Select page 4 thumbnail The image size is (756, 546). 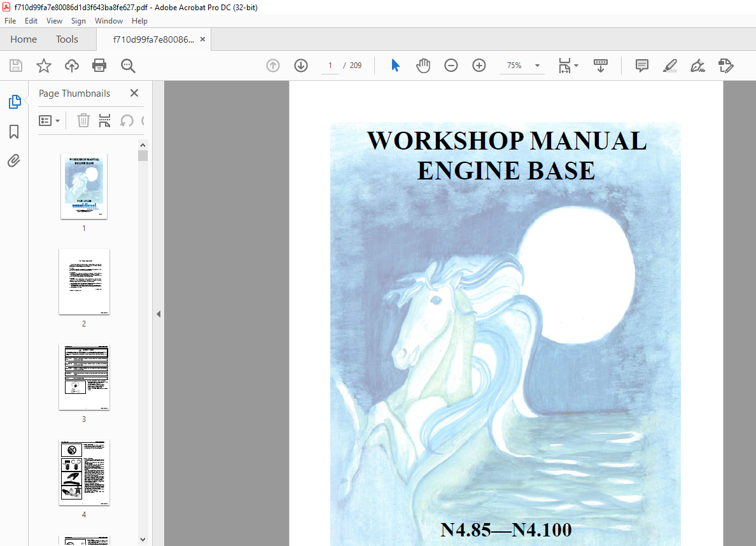(x=84, y=473)
